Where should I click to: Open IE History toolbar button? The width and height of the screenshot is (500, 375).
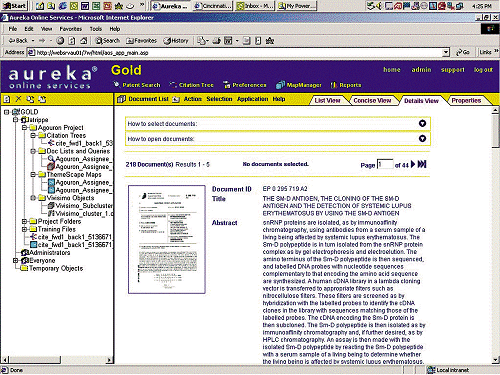pos(176,41)
